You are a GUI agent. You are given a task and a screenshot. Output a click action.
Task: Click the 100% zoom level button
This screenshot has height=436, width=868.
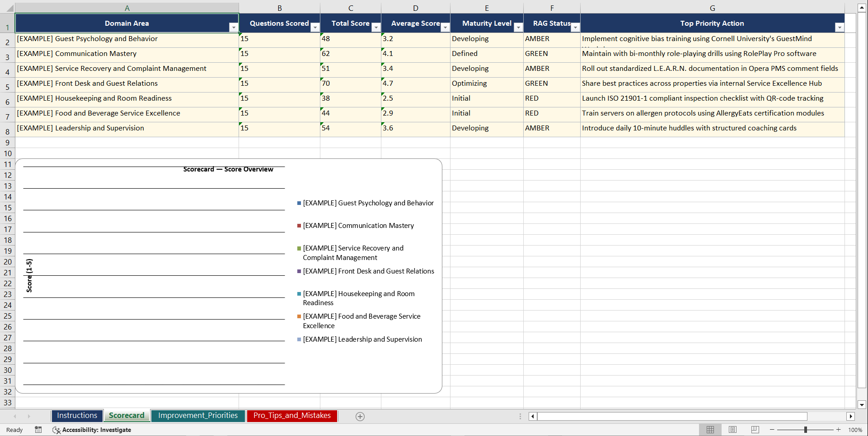pos(854,430)
